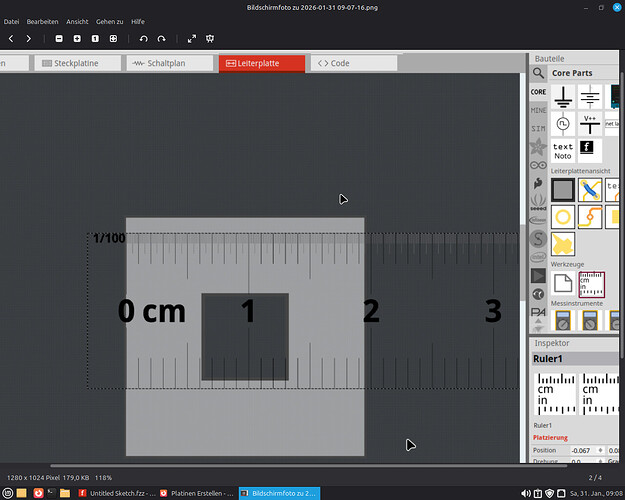Go to the previous image
The image size is (625, 500).
[x=10, y=38]
